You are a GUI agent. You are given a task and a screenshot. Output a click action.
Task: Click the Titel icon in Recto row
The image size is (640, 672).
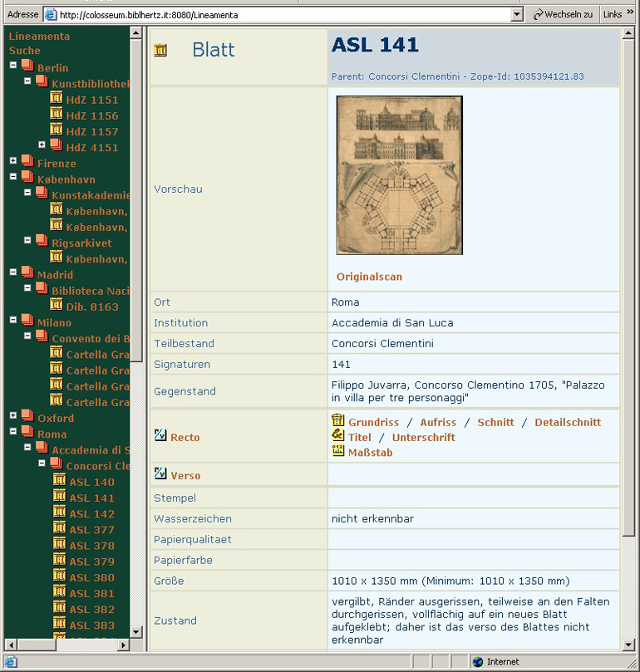pos(337,436)
